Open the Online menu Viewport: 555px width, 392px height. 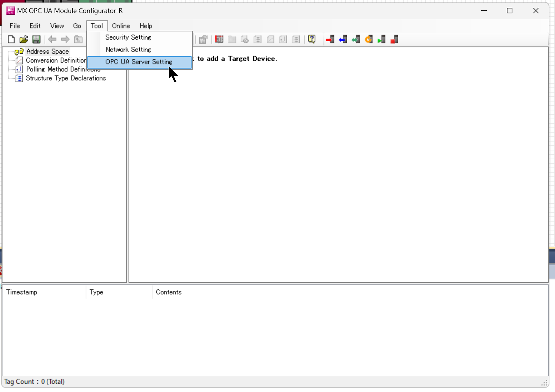(x=121, y=26)
